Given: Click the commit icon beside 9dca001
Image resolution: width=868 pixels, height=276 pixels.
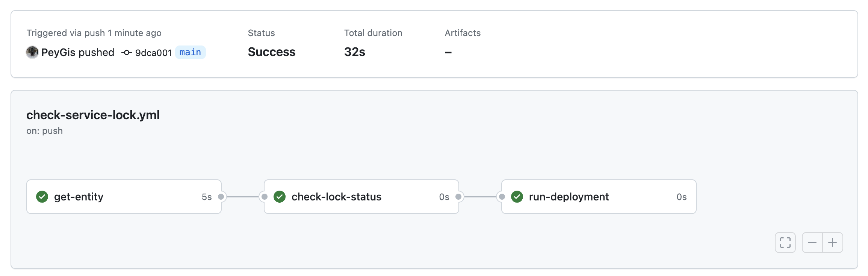Looking at the screenshot, I should tap(127, 53).
